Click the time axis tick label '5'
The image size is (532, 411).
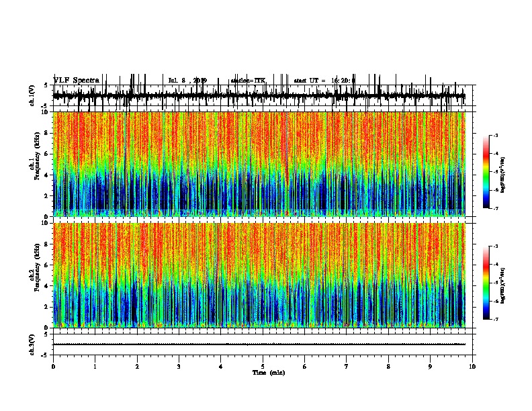263,367
